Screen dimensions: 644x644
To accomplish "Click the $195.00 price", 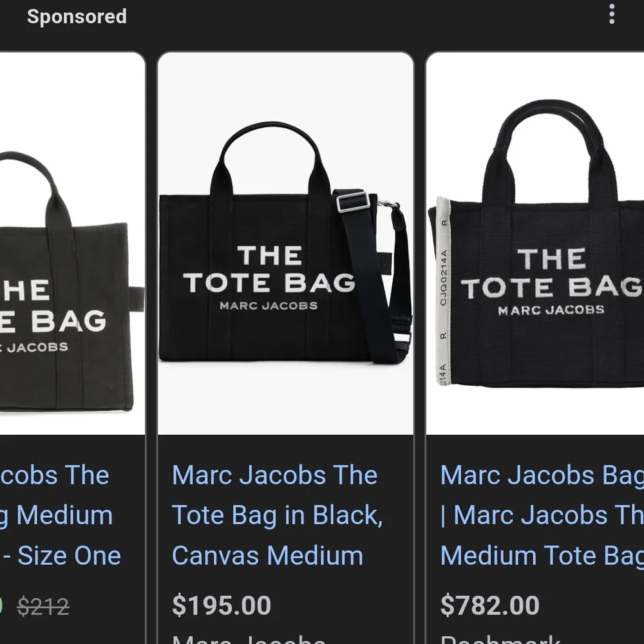I will 222,605.
